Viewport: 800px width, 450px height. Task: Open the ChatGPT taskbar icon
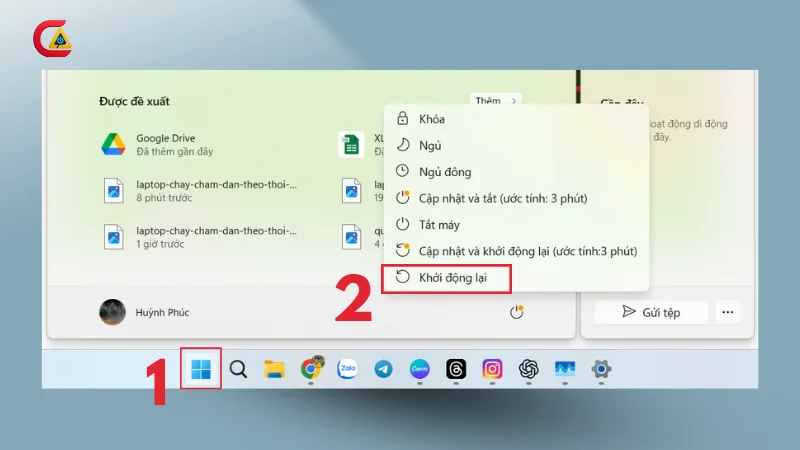point(529,369)
